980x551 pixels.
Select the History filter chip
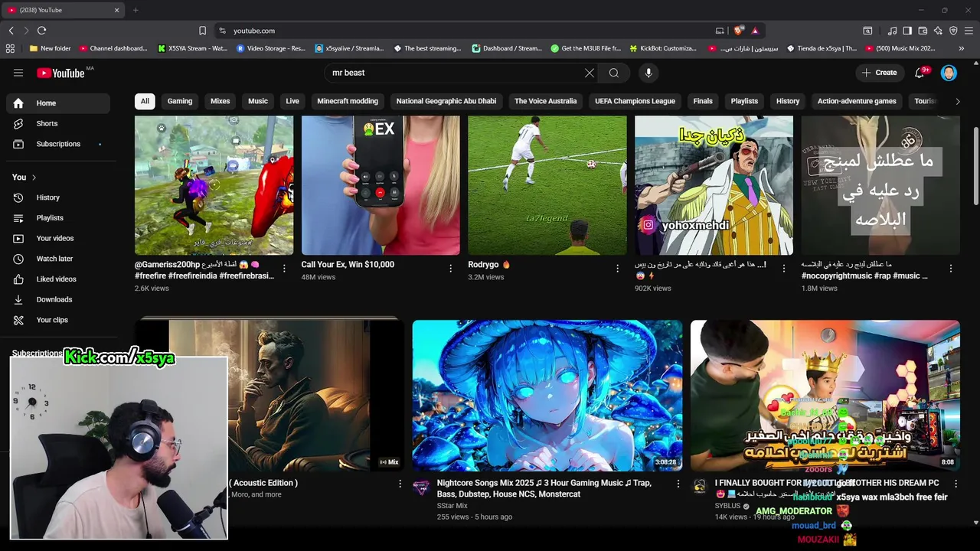click(788, 101)
